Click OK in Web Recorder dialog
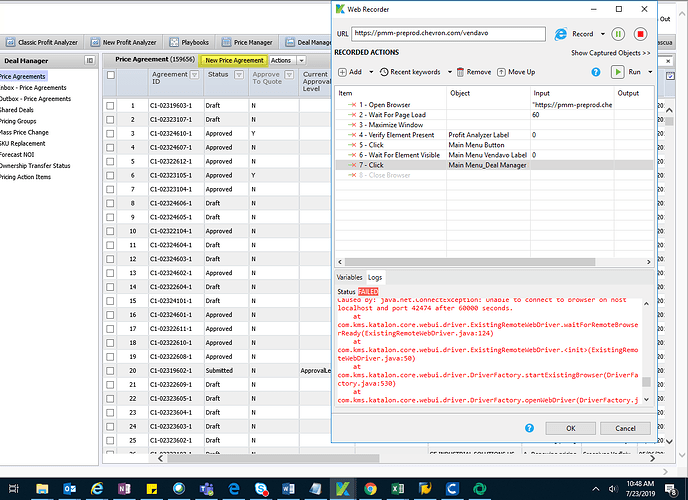The height and width of the screenshot is (500, 688). pos(570,428)
